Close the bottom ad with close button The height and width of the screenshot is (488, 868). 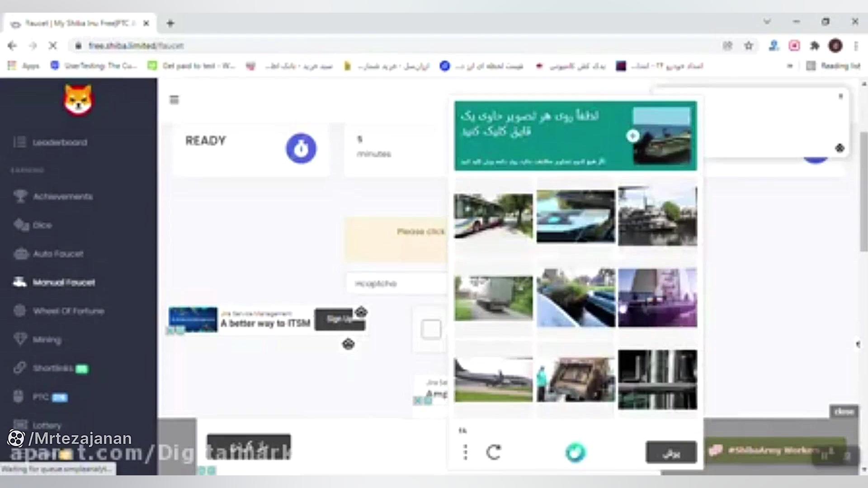pos(844,412)
